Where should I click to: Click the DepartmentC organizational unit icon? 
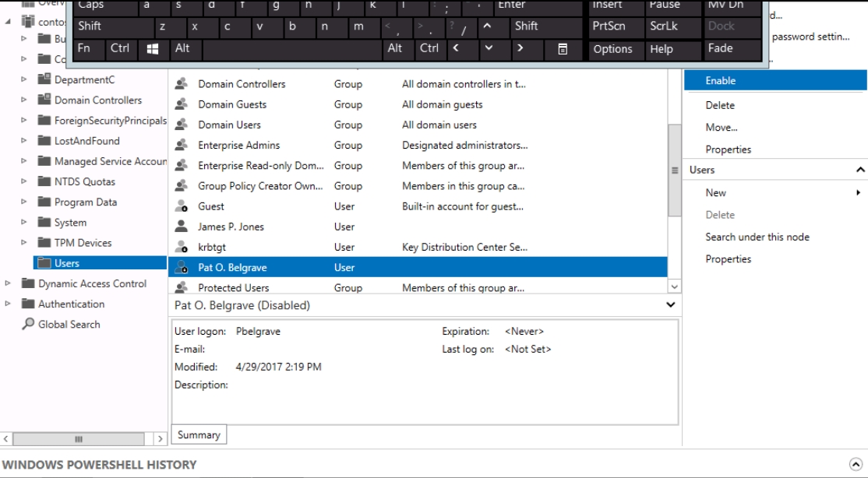tap(44, 79)
